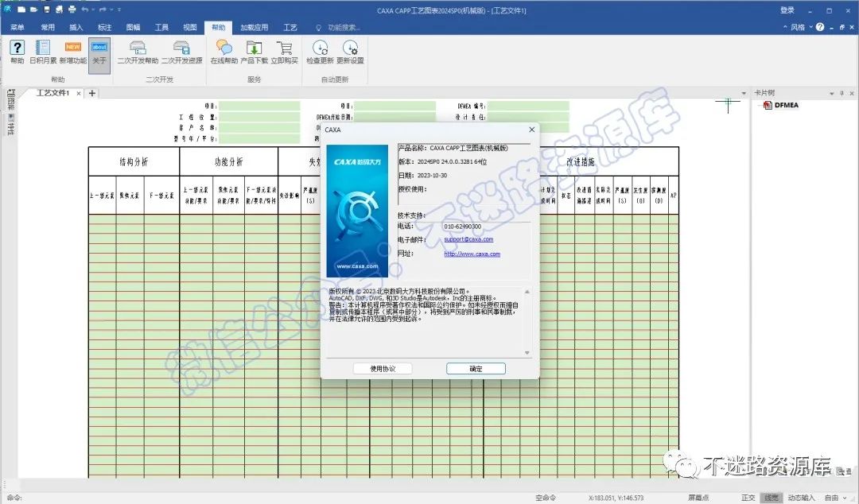
Task: Click scroll-up arrow of copyright text box
Action: coord(527,292)
